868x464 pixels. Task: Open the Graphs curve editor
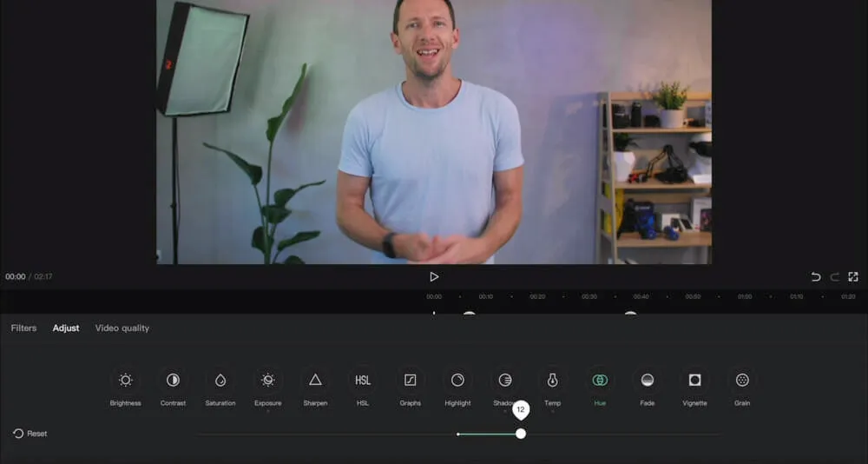411,381
